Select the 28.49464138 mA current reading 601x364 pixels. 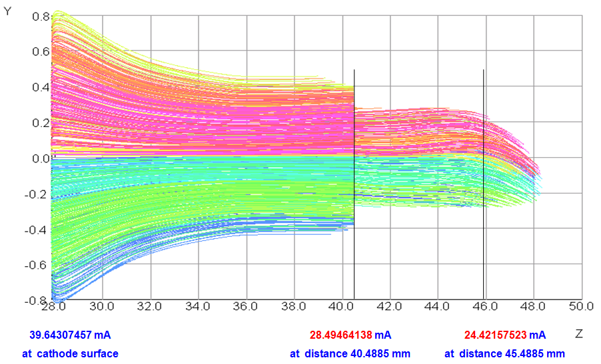point(341,334)
